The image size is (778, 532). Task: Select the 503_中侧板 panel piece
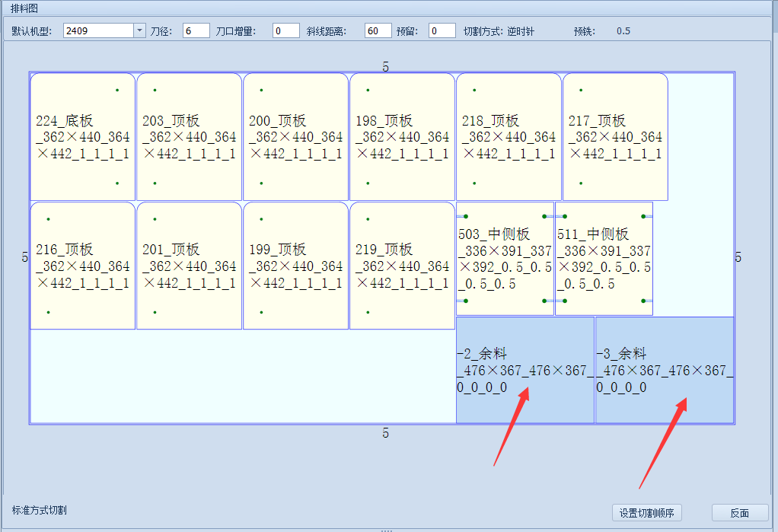505,259
